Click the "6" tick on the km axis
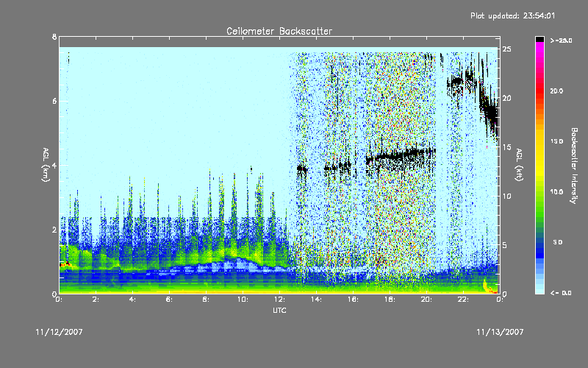Viewport: 588px width, 368px height. (x=54, y=101)
